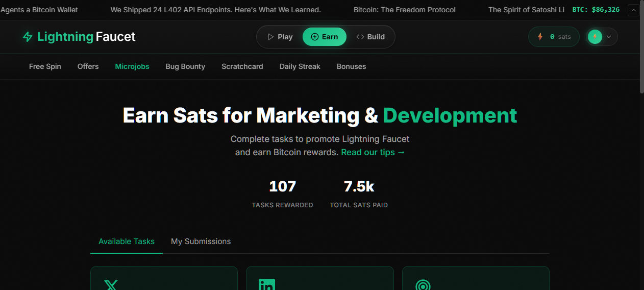Click the BTC price $86,326 ticker
The image size is (644, 290).
pos(596,10)
